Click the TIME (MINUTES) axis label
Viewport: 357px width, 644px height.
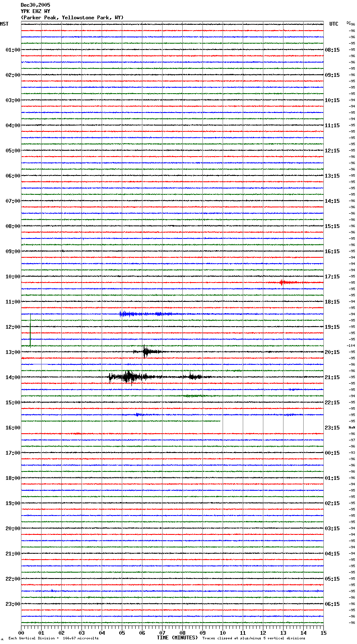coord(177,638)
